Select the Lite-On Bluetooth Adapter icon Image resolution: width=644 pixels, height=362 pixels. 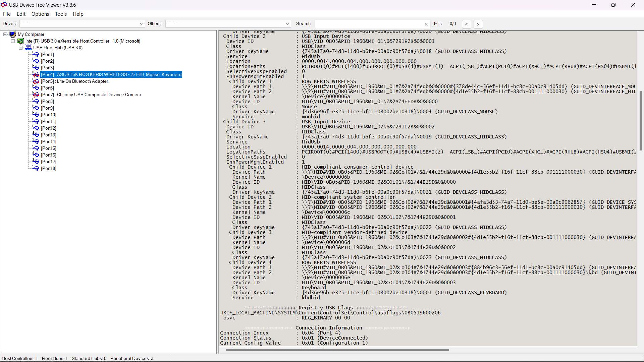[36, 81]
